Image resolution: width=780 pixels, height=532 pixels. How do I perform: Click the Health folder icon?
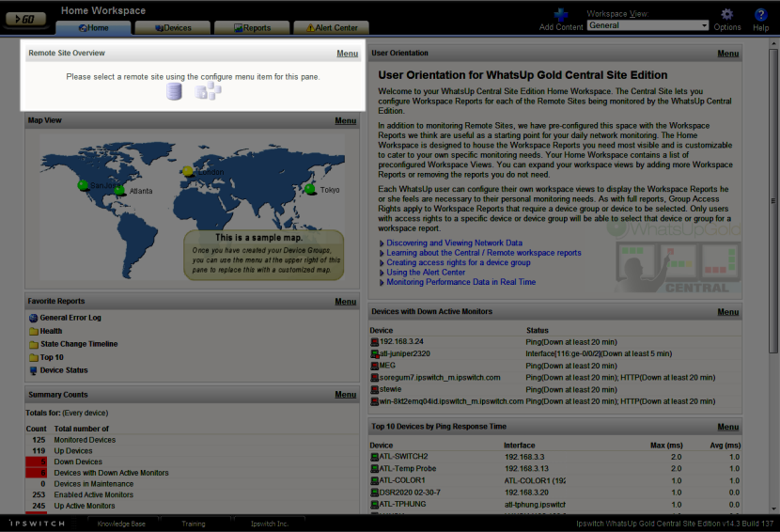(34, 332)
